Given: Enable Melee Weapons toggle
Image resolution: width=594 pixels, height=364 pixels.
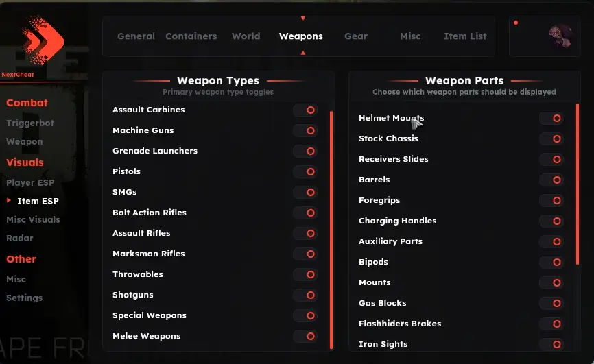Looking at the screenshot, I should 305,336.
